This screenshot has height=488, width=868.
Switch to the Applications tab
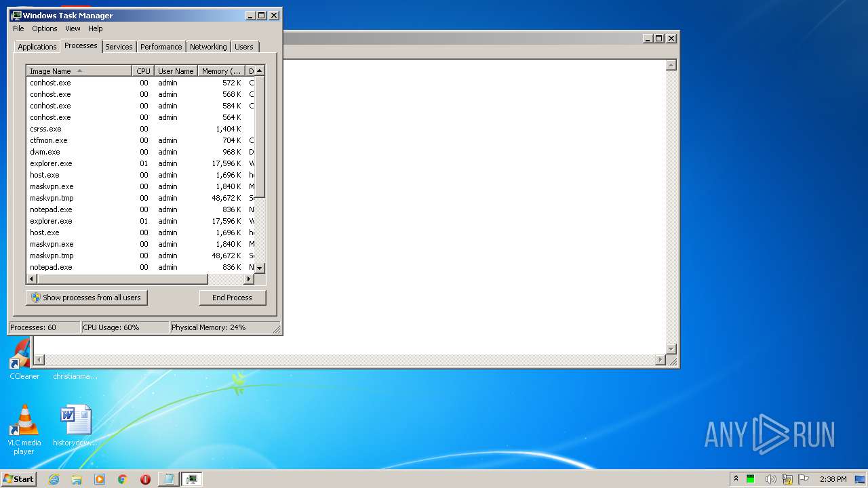tap(37, 47)
